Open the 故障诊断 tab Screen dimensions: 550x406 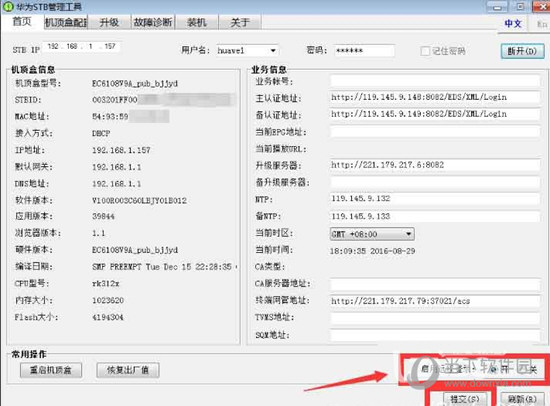click(153, 22)
